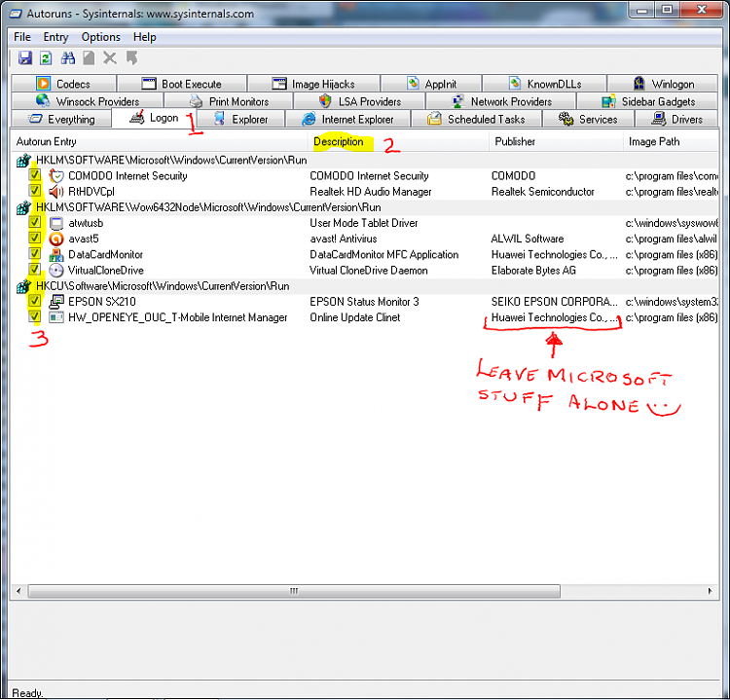Switch to the Scheduled Tasks tab

click(476, 119)
